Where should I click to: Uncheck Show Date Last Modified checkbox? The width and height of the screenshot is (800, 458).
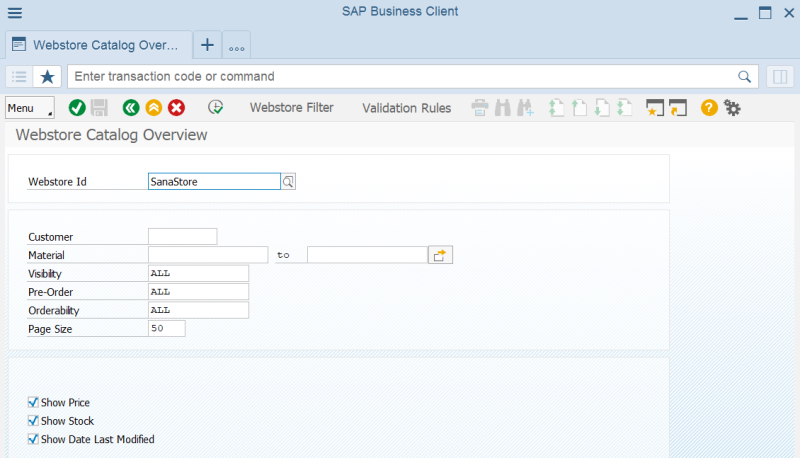33,439
